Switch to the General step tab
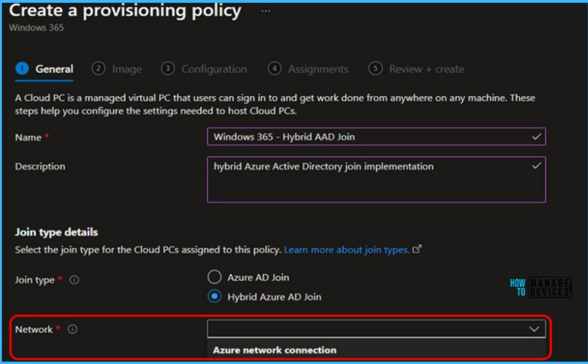This screenshot has width=588, height=364. (44, 69)
